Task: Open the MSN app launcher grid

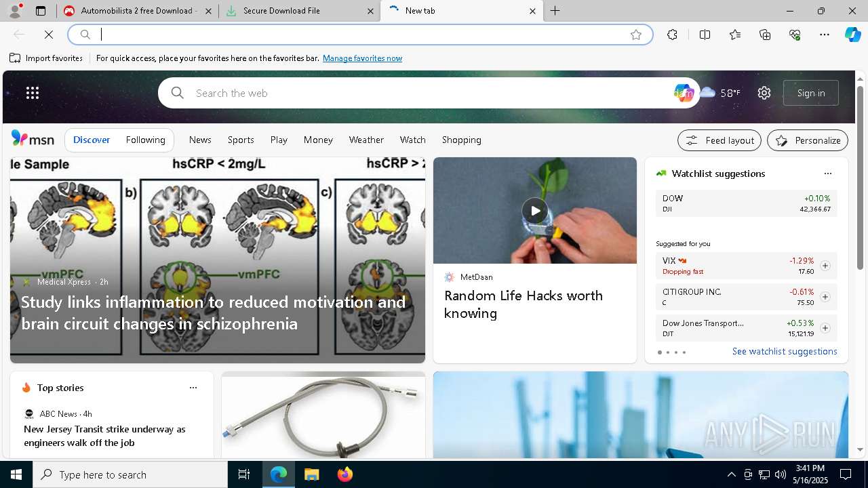Action: click(x=33, y=93)
